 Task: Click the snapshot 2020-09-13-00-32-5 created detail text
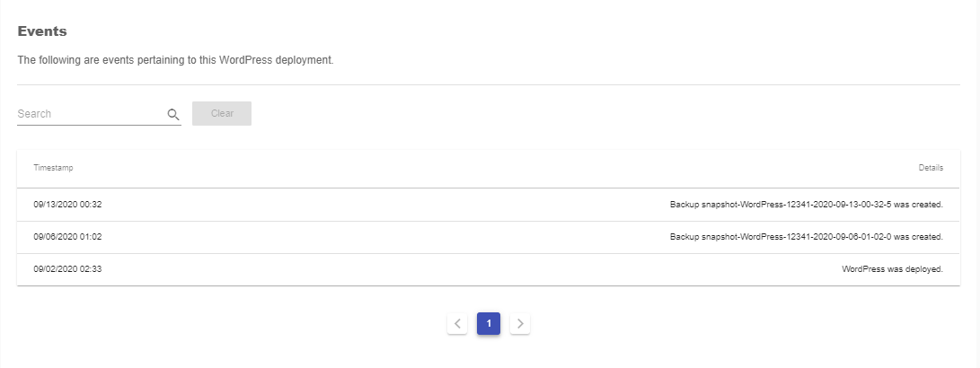(807, 205)
